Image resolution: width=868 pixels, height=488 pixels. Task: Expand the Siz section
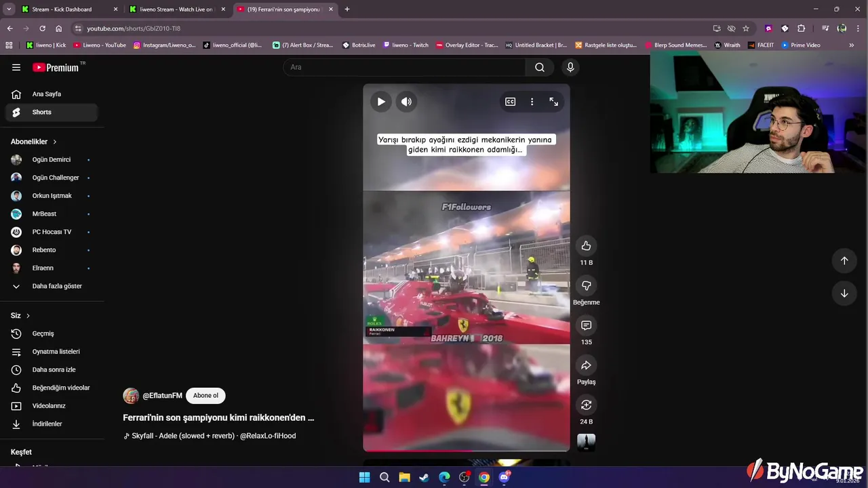pyautogui.click(x=20, y=316)
